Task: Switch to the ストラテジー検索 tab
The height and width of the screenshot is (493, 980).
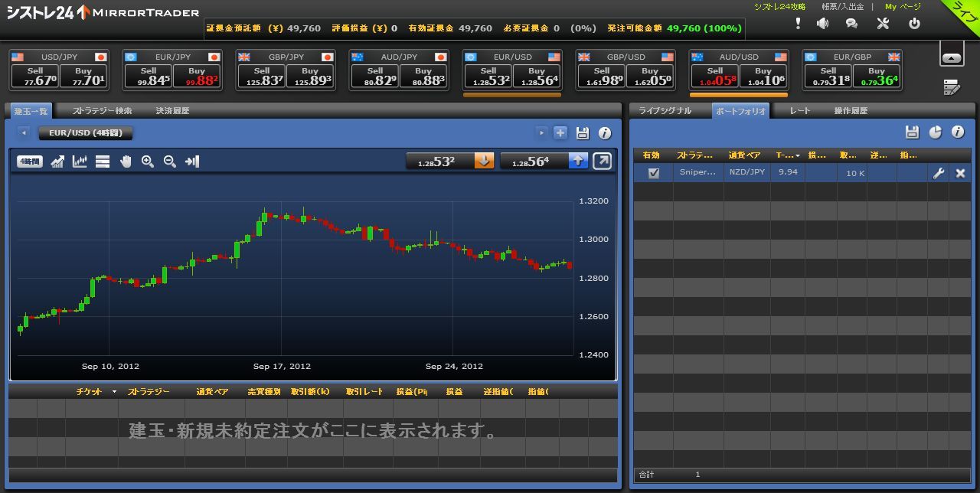Action: click(x=102, y=111)
